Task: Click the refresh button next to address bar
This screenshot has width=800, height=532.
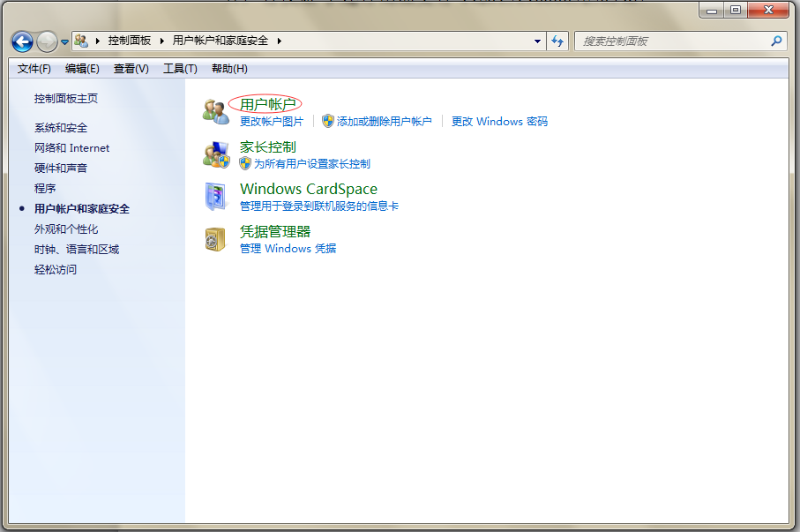Action: click(x=557, y=41)
